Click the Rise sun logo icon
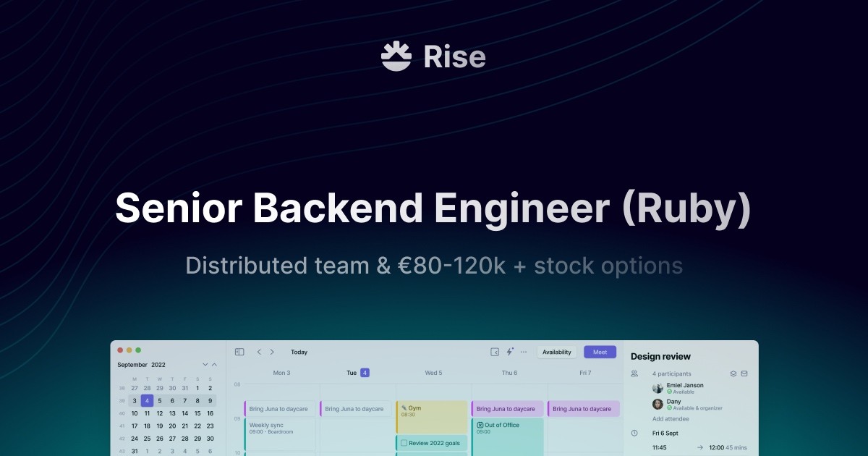This screenshot has width=868, height=456. [396, 57]
